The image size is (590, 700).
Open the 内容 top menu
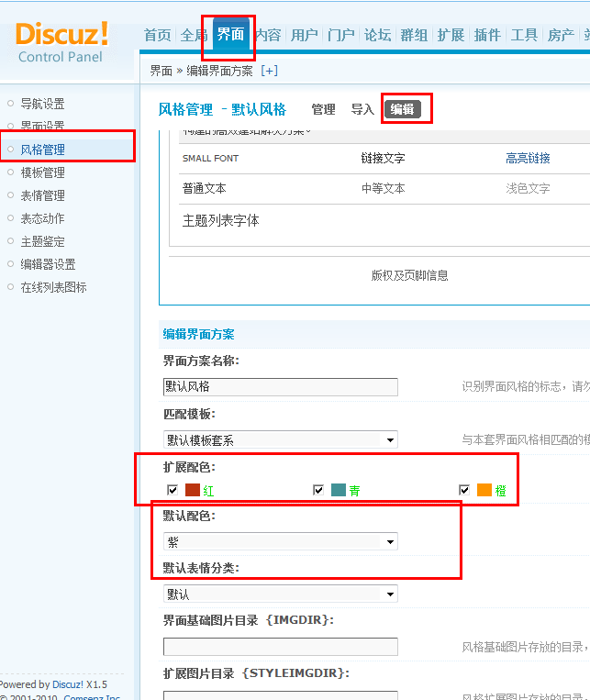pyautogui.click(x=268, y=35)
